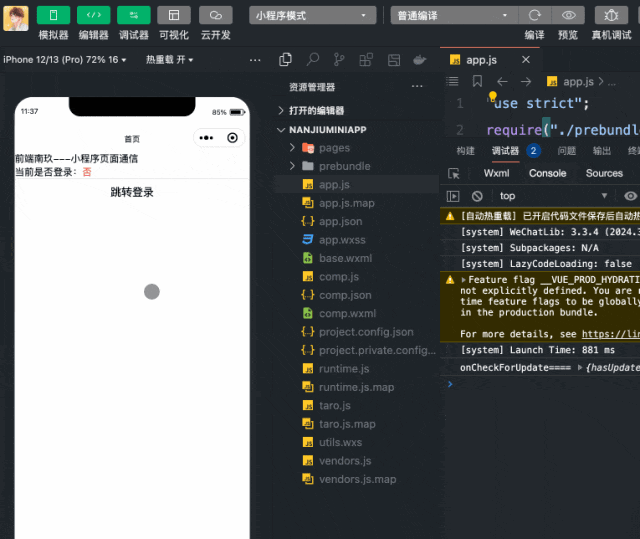Select the Wxml tab in debugger

click(496, 173)
